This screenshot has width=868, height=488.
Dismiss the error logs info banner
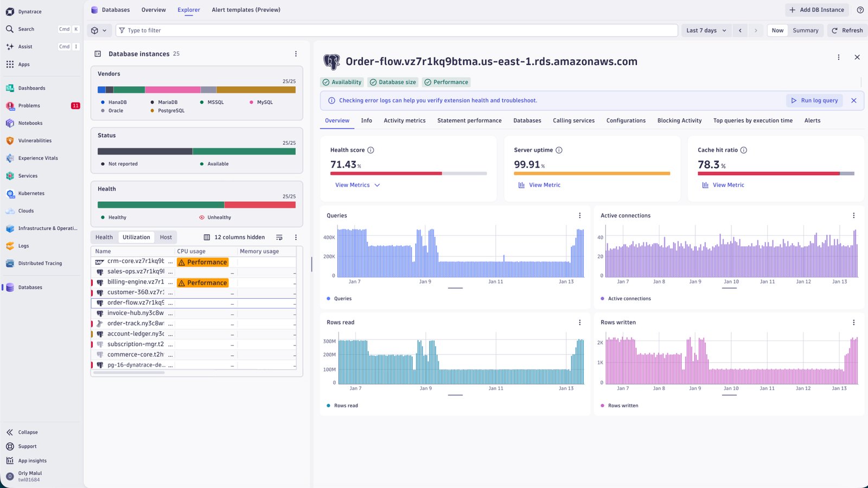854,100
